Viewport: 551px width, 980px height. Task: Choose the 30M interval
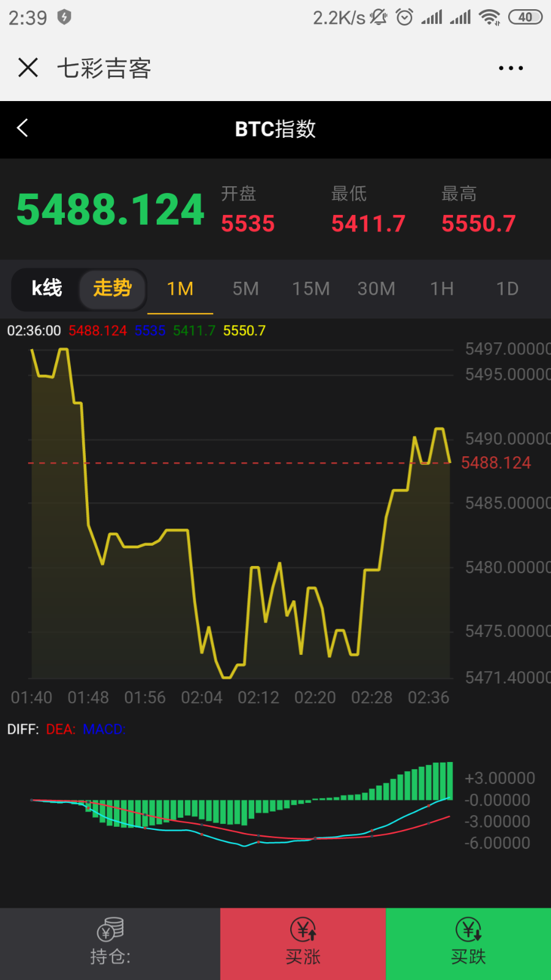point(377,288)
